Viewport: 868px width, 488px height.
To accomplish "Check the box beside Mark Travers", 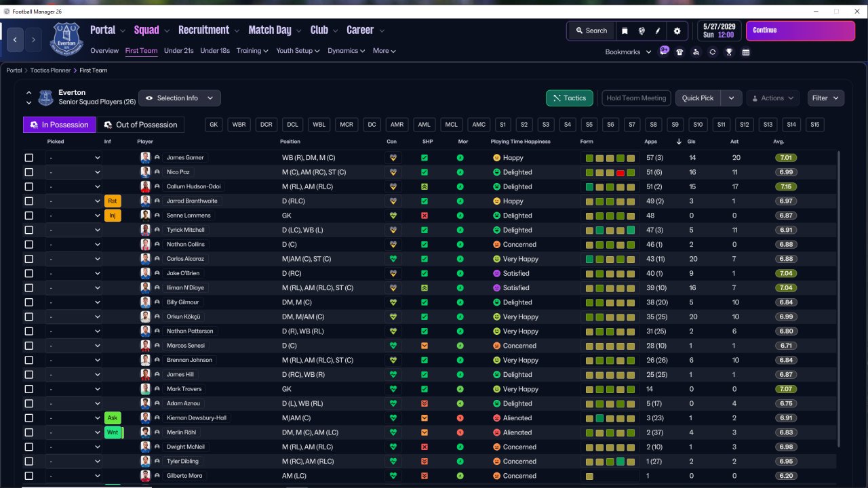I will coord(28,389).
